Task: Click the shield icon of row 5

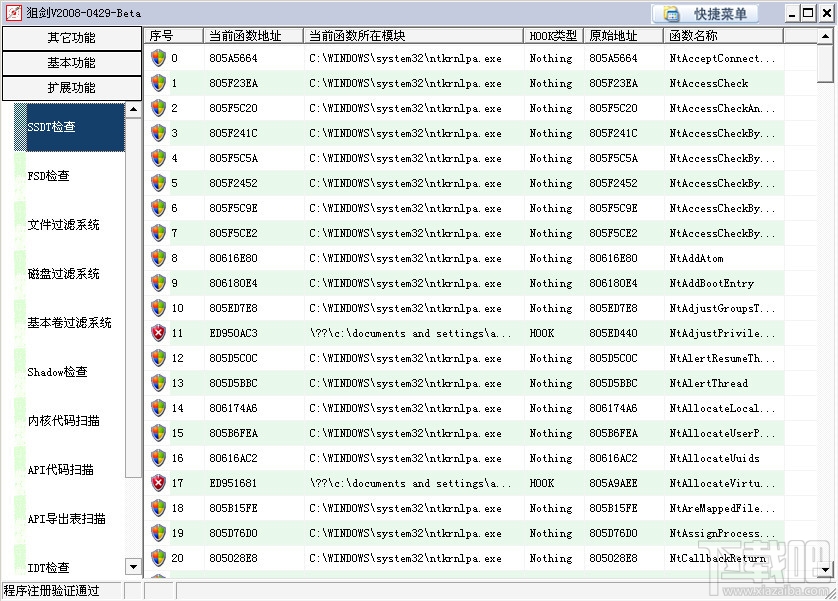Action: click(158, 183)
